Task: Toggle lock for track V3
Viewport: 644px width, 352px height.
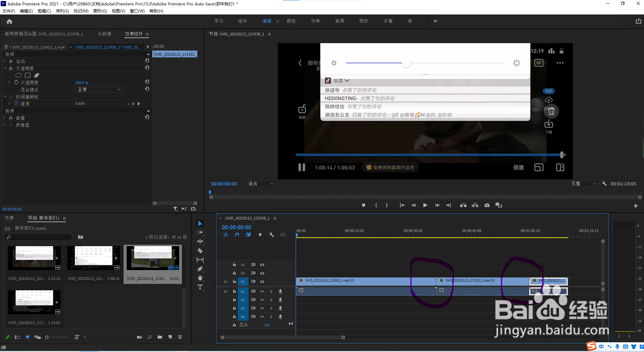Action: 234,265
